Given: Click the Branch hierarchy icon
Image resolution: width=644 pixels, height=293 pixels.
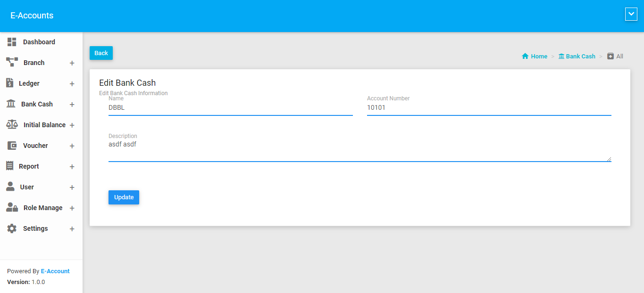Looking at the screenshot, I should [12, 62].
